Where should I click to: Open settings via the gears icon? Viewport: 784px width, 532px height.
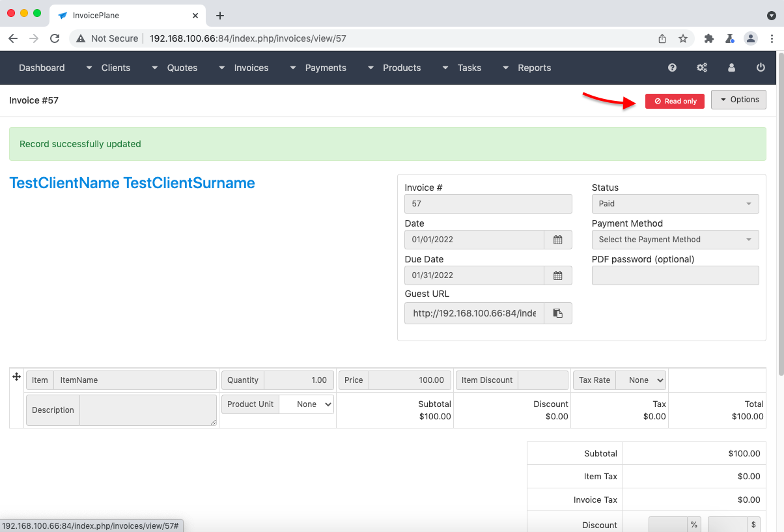[x=701, y=68]
